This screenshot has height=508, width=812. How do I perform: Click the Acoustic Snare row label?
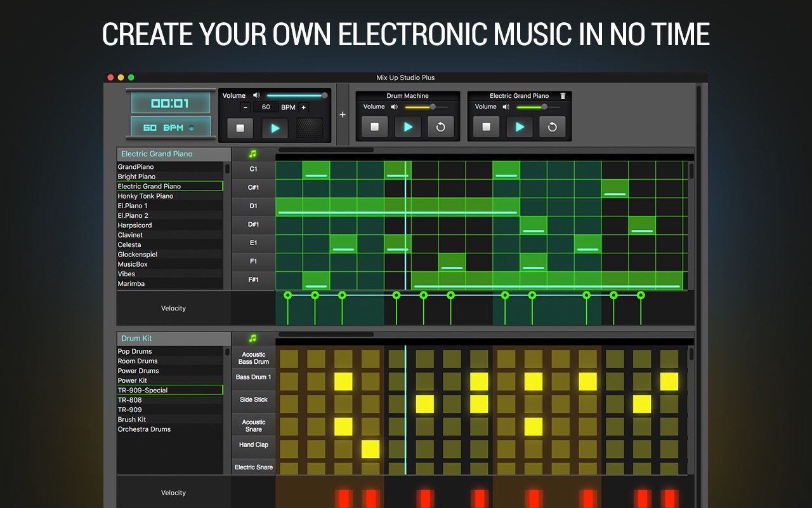253,425
